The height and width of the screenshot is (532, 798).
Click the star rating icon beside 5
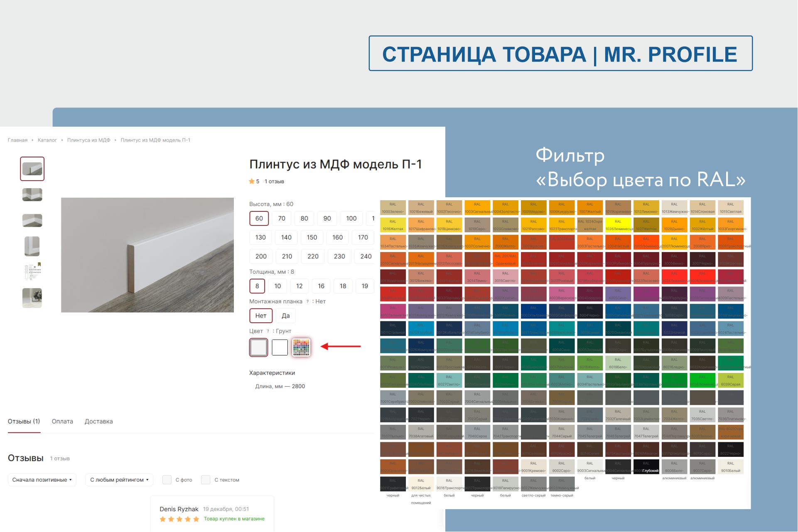252,181
